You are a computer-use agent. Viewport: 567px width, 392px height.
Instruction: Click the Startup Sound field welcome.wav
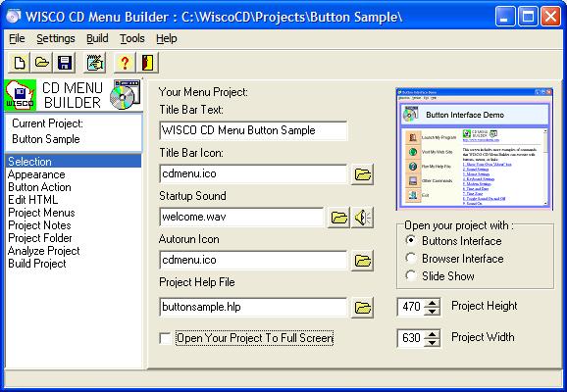[x=241, y=217]
